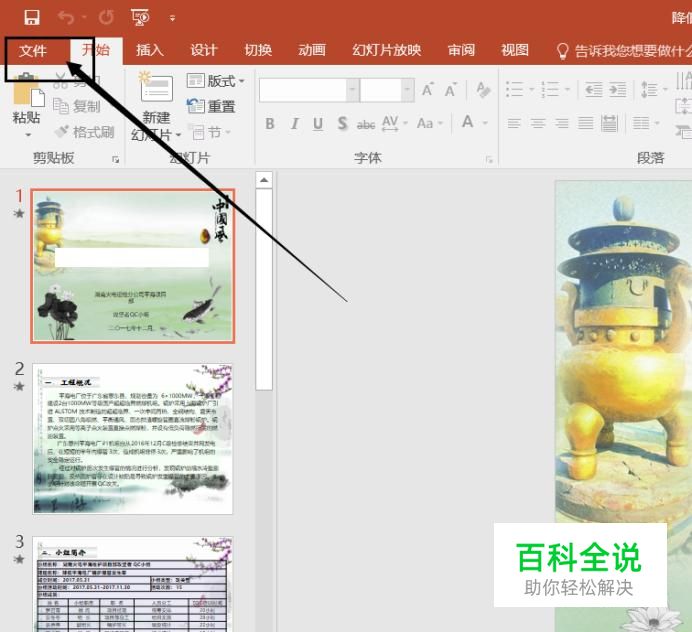Decrease font size icon

click(451, 90)
